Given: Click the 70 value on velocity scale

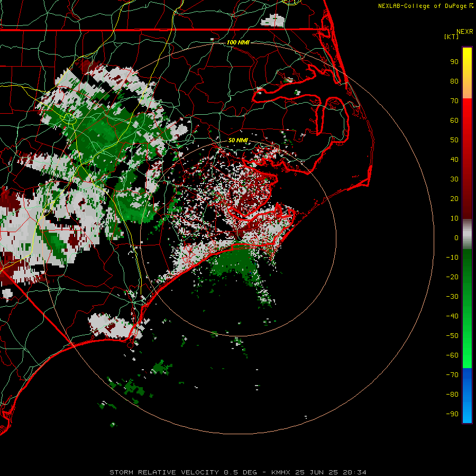Looking at the screenshot, I should coord(454,101).
